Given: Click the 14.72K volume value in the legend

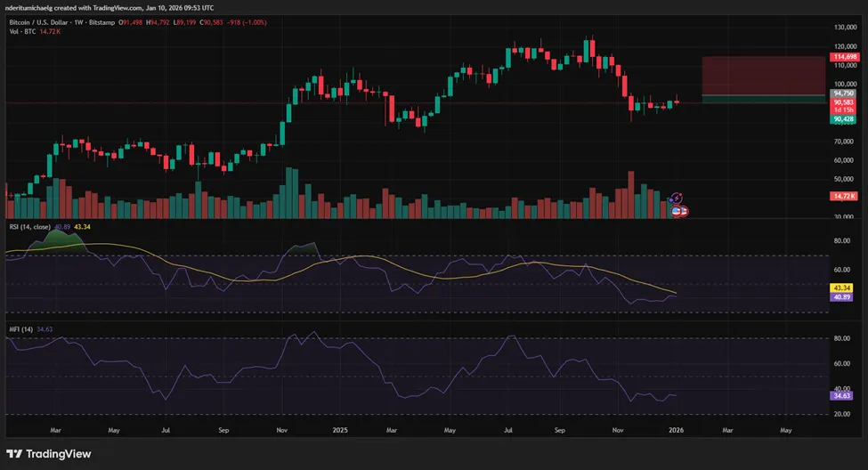Looking at the screenshot, I should [50, 31].
